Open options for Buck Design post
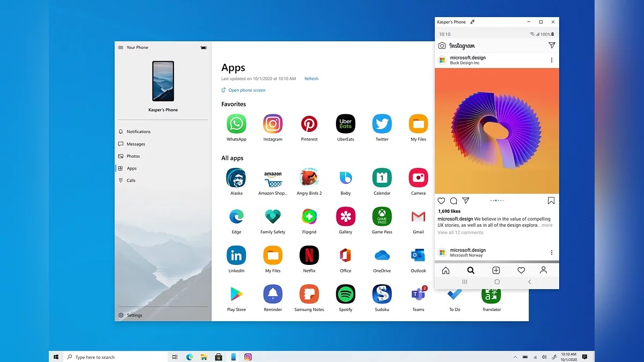Viewport: 644px width, 362px height. (552, 60)
